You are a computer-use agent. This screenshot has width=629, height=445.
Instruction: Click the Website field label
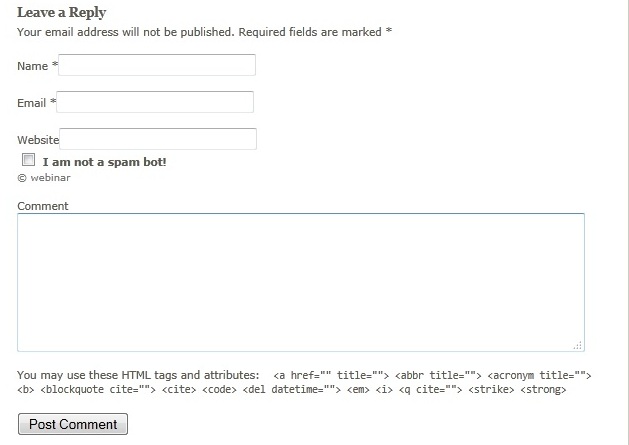pos(38,140)
